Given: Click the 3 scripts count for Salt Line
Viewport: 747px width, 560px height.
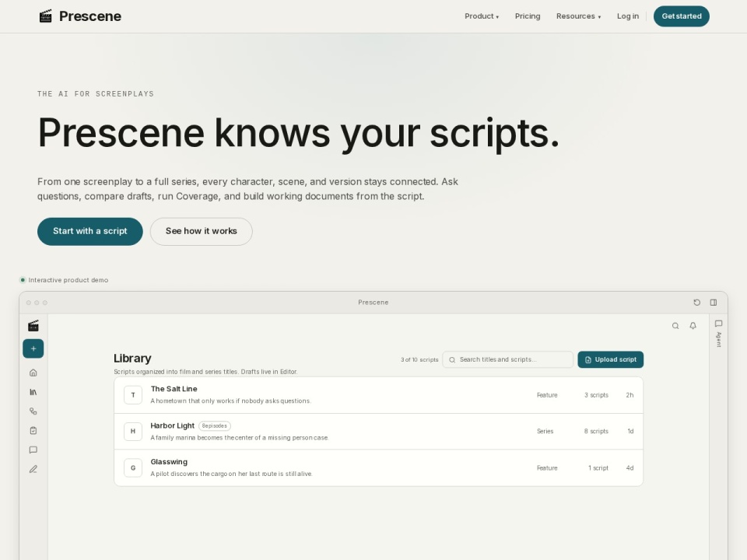Looking at the screenshot, I should (x=596, y=395).
